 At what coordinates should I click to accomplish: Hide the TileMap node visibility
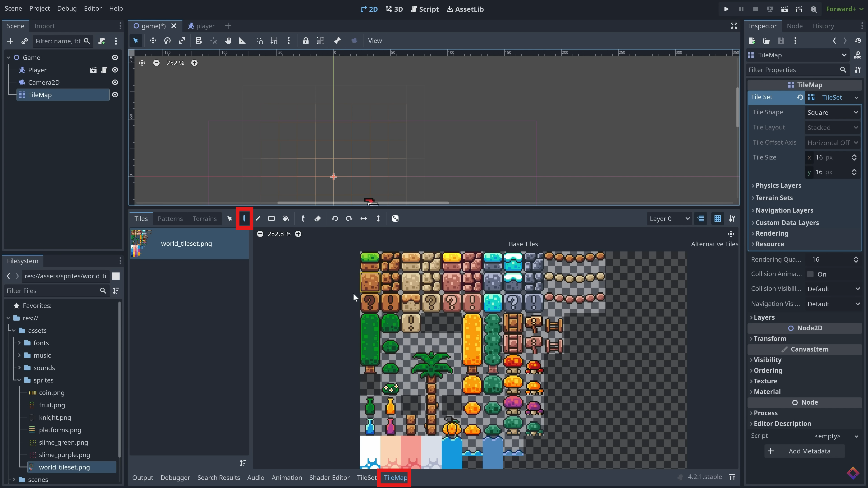[x=115, y=95]
